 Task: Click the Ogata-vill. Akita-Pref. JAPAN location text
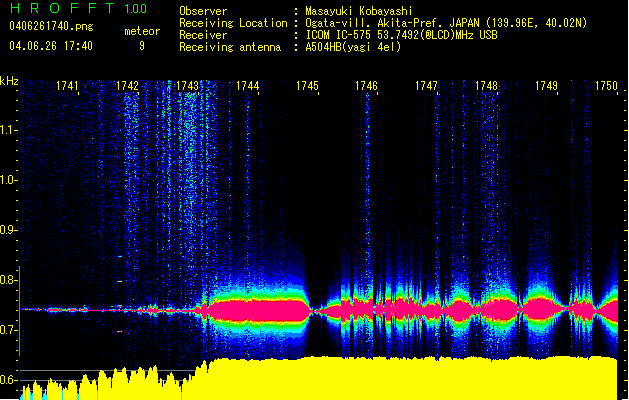coord(446,23)
